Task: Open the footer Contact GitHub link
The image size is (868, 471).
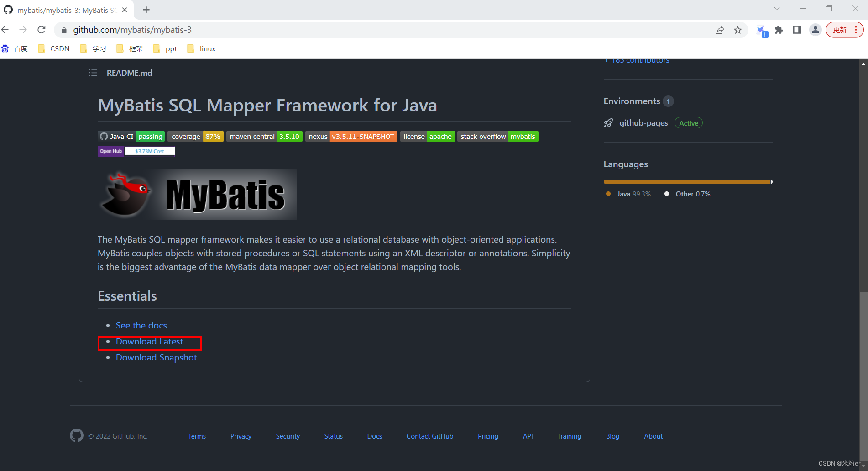Action: coord(430,436)
